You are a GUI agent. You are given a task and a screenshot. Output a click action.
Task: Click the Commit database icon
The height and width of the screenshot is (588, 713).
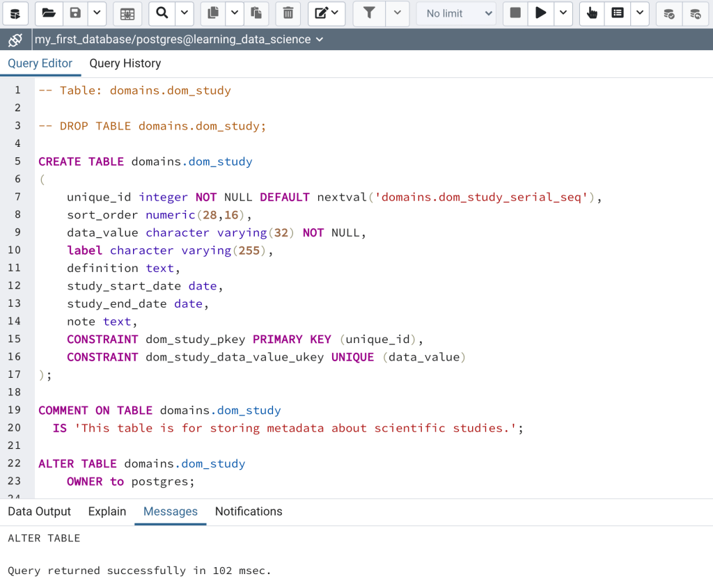click(x=668, y=13)
